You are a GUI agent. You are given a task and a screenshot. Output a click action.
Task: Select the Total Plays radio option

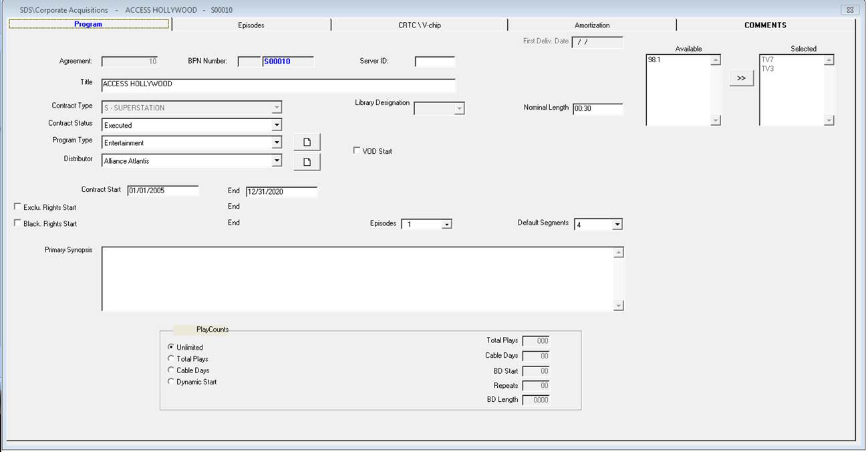click(x=171, y=359)
